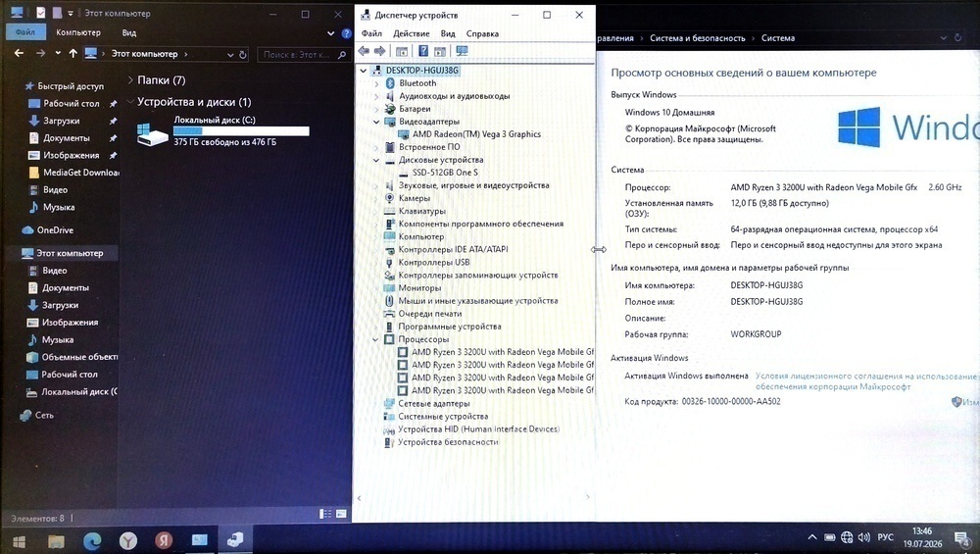The width and height of the screenshot is (980, 554).
Task: Open the notification center icon in taskbar
Action: [x=962, y=538]
